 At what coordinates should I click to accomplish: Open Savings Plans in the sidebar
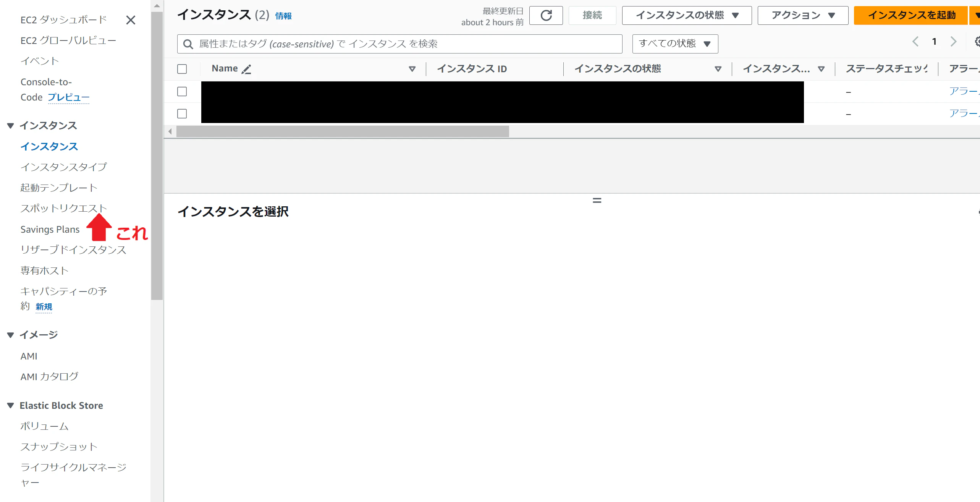50,229
